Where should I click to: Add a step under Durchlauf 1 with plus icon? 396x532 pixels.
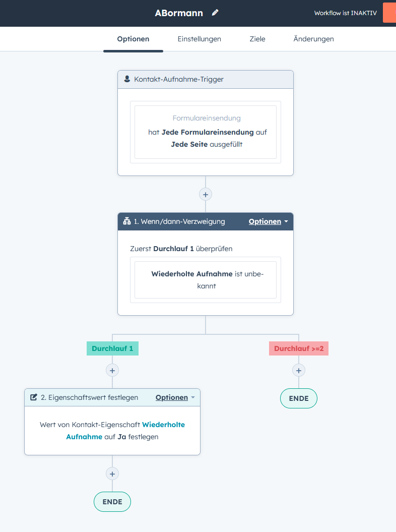tap(112, 370)
